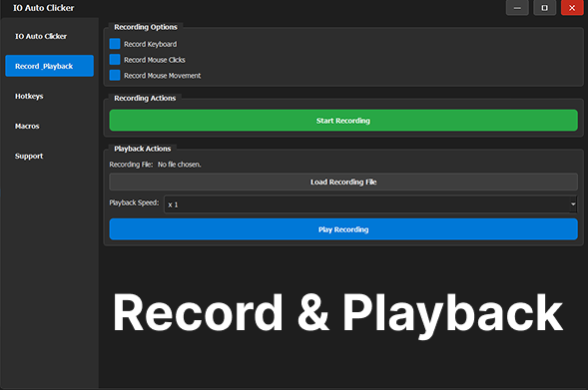Viewport: 588px width, 390px height.
Task: Select the Record_Playback sidebar tab
Action: click(x=49, y=66)
